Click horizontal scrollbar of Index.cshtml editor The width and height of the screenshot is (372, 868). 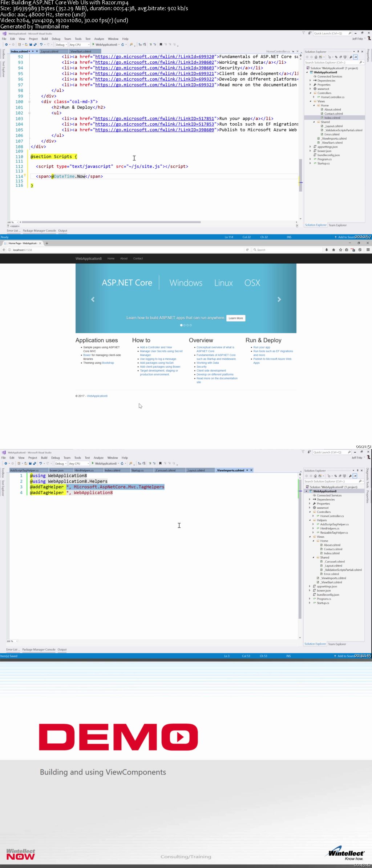(x=111, y=222)
